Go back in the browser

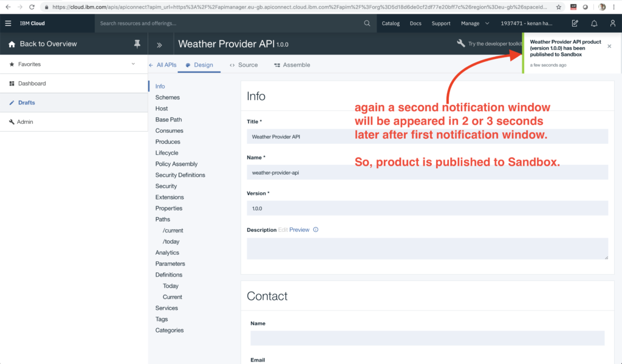(x=8, y=7)
